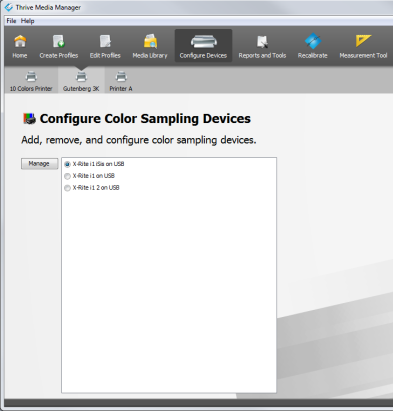Image resolution: width=393 pixels, height=411 pixels.
Task: Open the Help menu
Action: [27, 21]
